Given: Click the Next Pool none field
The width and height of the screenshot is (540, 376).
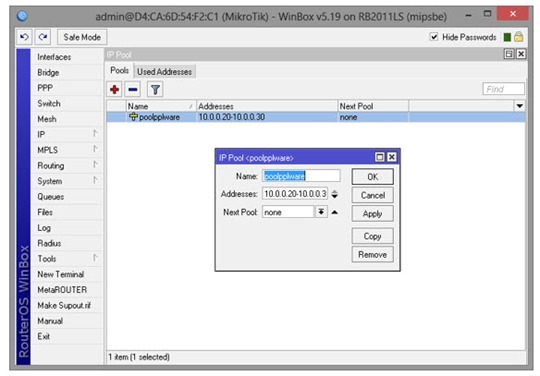Looking at the screenshot, I should 288,212.
